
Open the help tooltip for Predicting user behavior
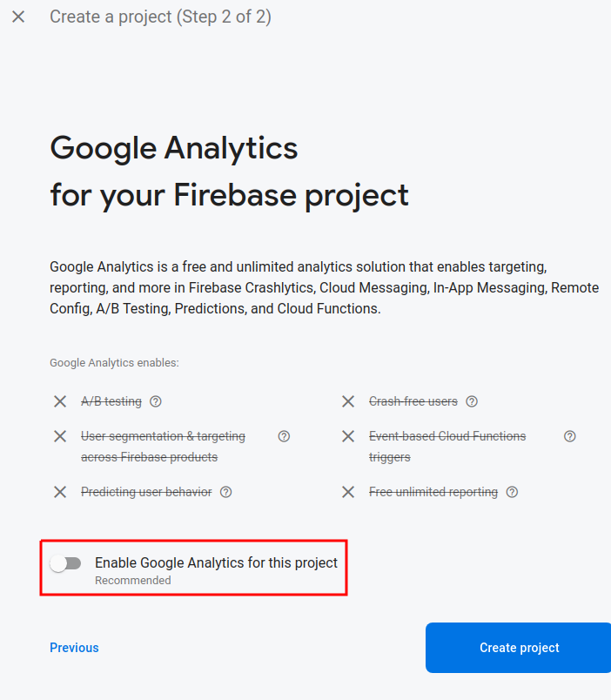coord(225,492)
